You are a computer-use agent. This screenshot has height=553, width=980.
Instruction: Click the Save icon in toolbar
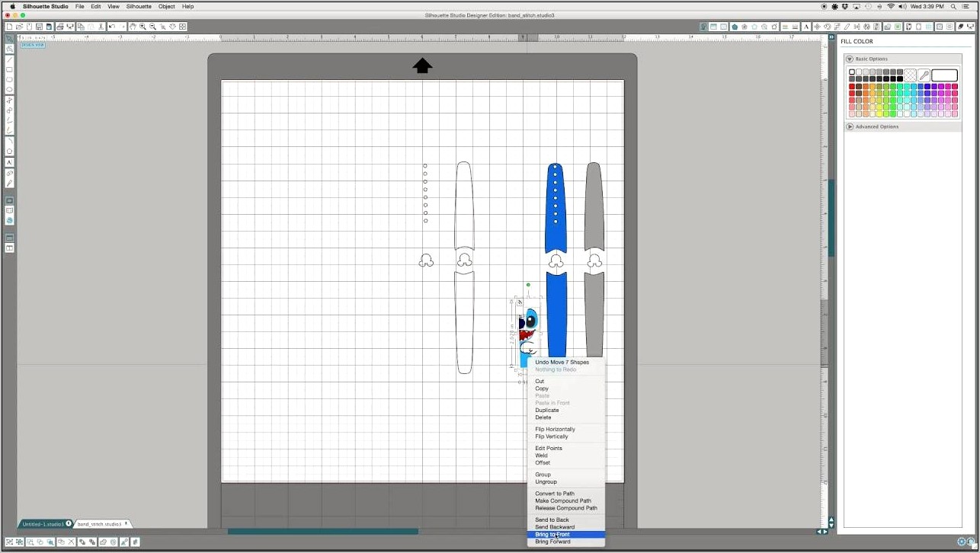coord(39,27)
